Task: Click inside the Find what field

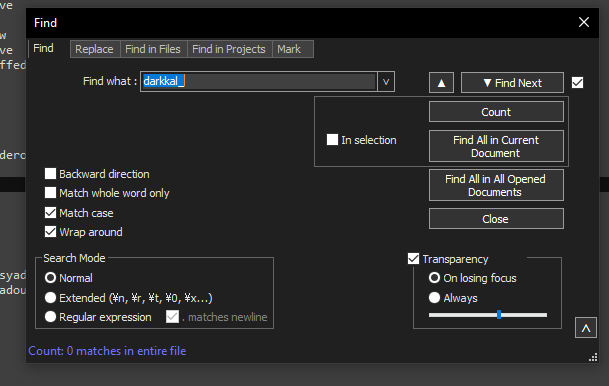Action: [x=259, y=82]
